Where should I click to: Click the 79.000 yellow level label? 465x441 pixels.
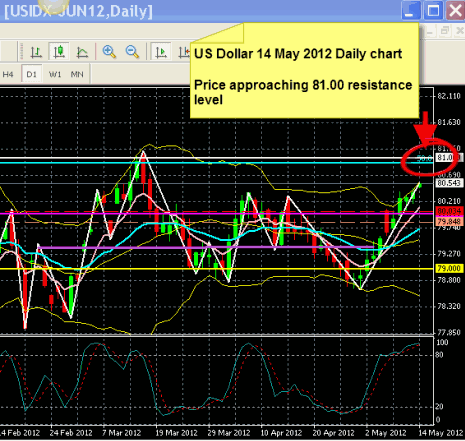pos(449,268)
